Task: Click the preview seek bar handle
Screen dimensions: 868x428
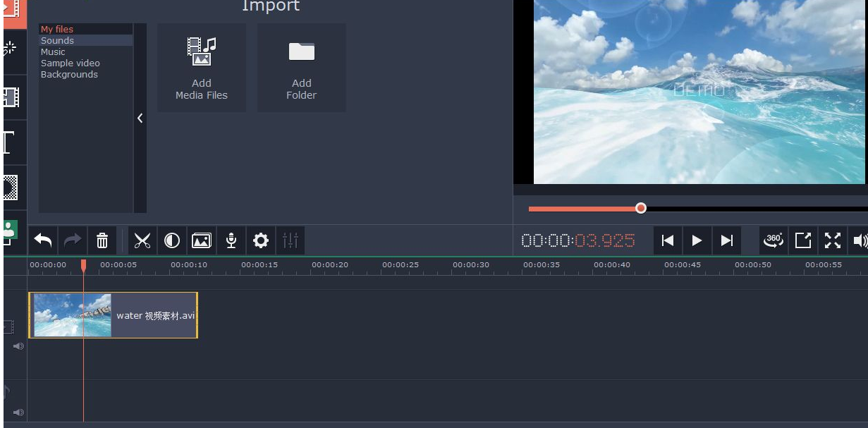Action: [x=640, y=208]
